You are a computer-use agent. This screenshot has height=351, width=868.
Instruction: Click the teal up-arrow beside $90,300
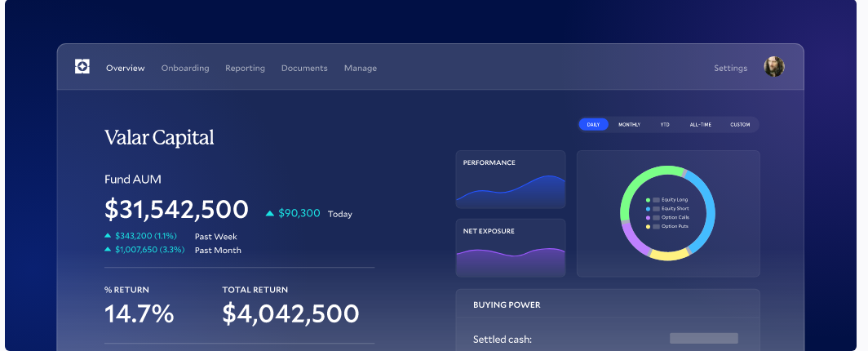[x=270, y=214]
